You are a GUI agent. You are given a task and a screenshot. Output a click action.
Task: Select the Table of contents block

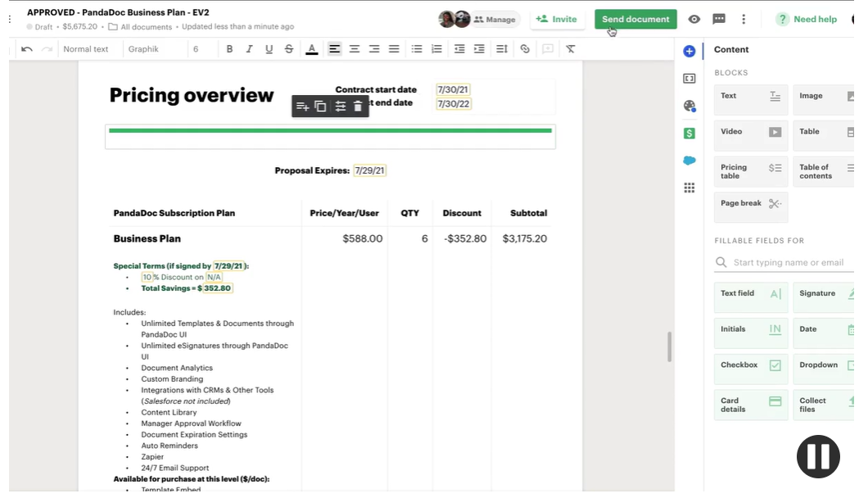(824, 171)
